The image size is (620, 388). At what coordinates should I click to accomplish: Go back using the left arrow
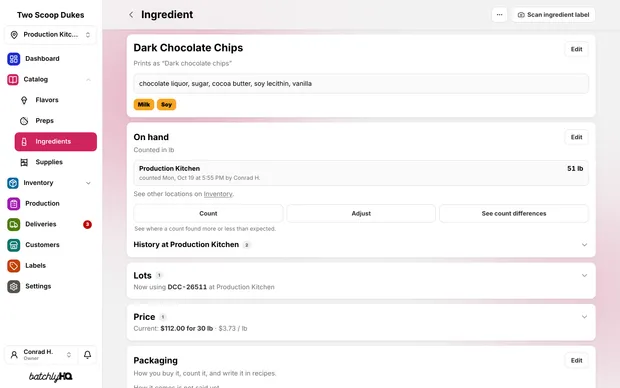(x=131, y=15)
